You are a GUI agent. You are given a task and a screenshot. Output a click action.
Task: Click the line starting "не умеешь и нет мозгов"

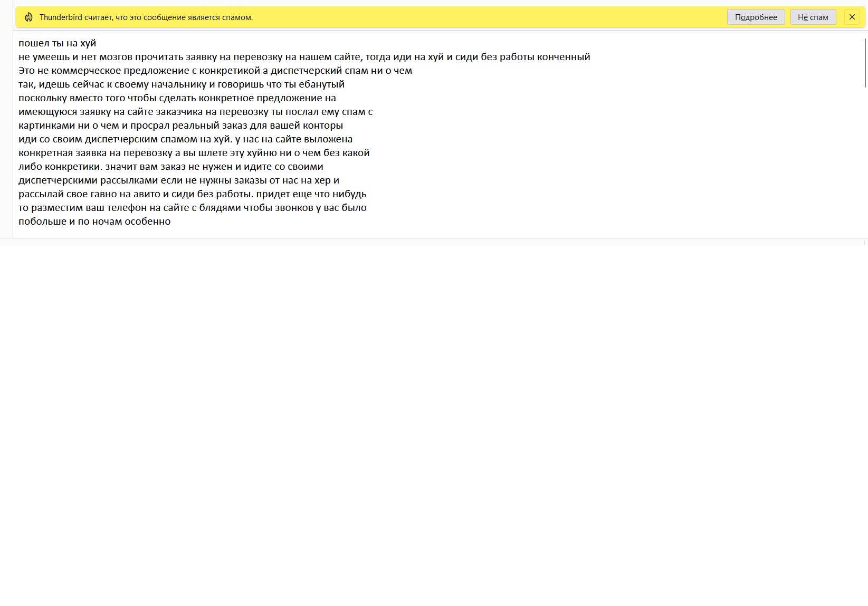[x=304, y=57]
